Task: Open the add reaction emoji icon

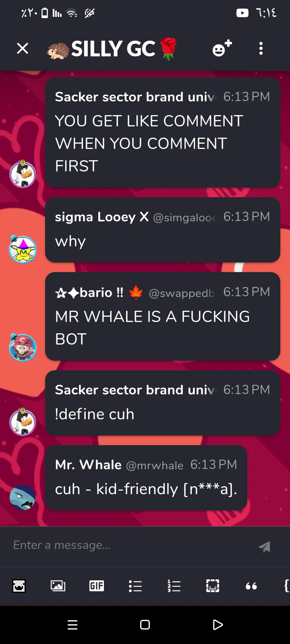Action: (222, 48)
